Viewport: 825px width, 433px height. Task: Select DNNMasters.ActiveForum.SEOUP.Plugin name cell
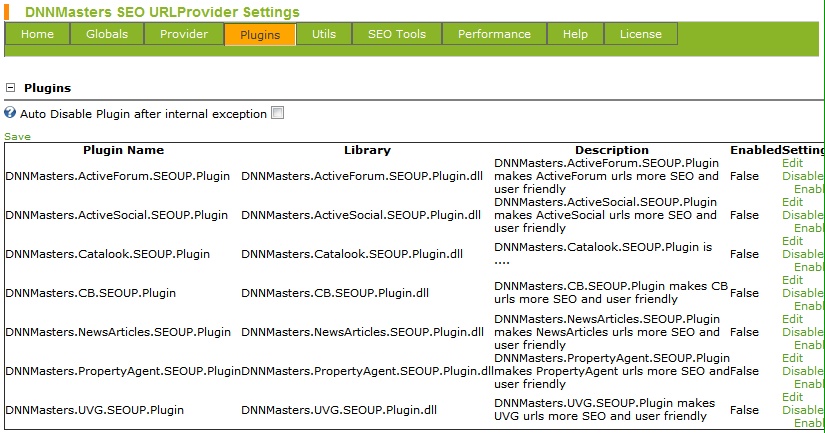coord(118,176)
